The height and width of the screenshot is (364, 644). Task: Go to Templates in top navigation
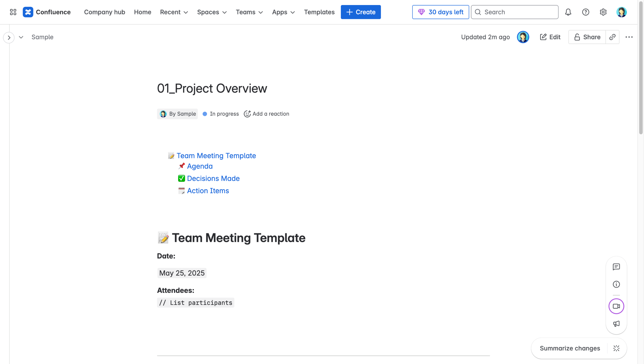tap(319, 12)
